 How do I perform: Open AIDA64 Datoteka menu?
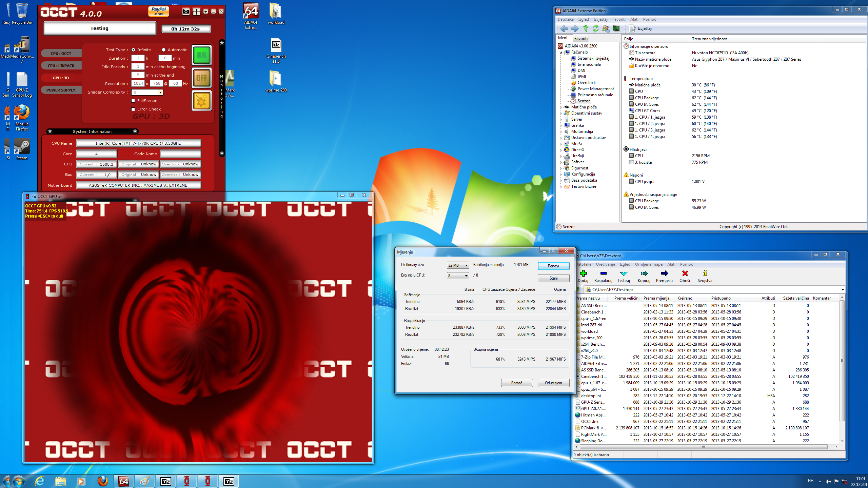(x=566, y=19)
